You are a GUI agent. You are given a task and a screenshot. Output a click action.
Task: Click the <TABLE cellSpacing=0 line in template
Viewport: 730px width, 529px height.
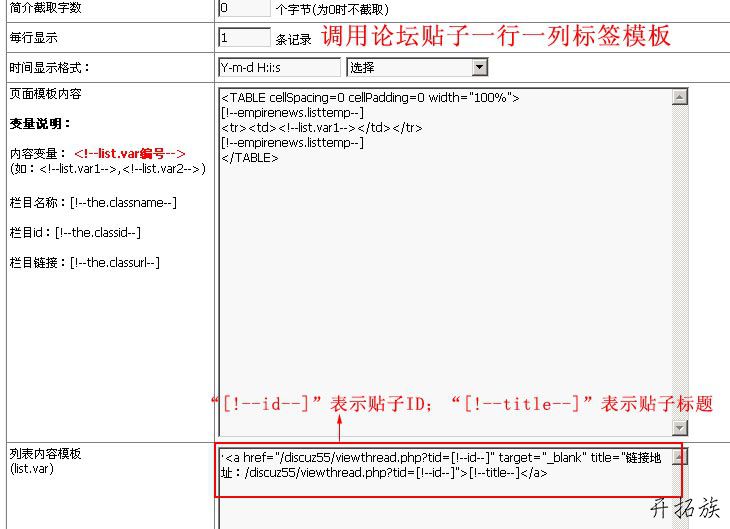[370, 98]
